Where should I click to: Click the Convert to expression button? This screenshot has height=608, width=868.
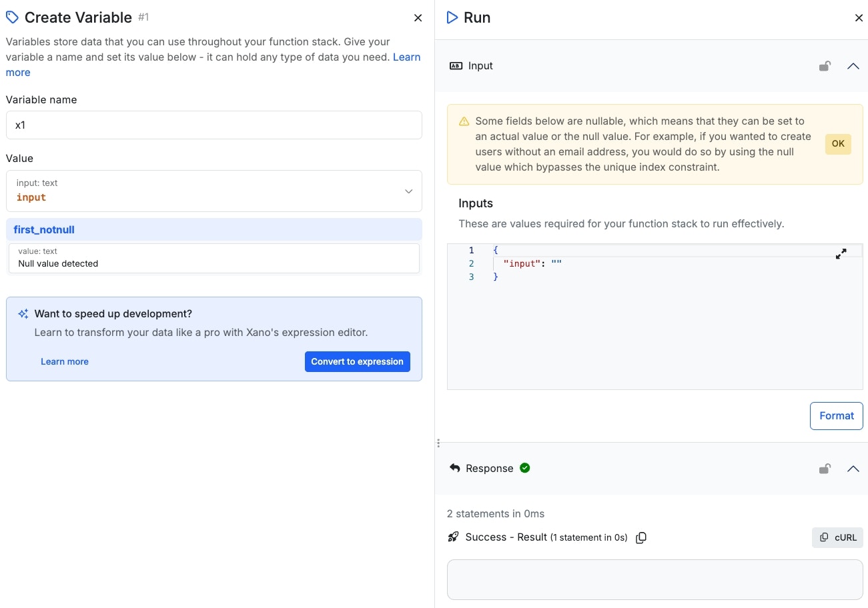pos(357,361)
